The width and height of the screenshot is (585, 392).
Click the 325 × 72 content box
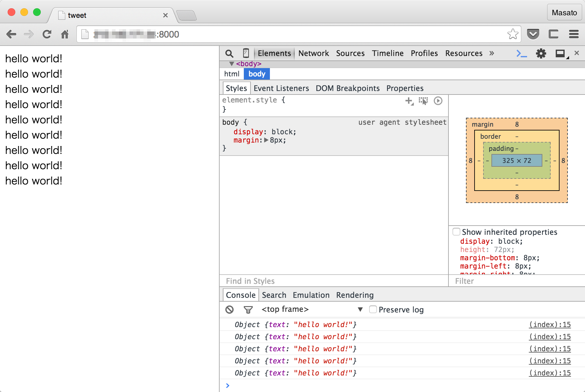pos(517,160)
